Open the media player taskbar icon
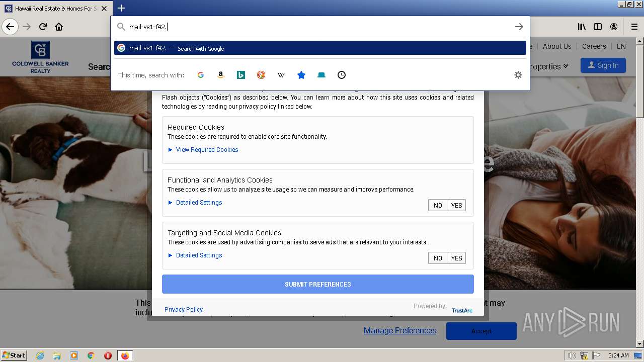Viewport: 644px width, 362px height. point(74,355)
